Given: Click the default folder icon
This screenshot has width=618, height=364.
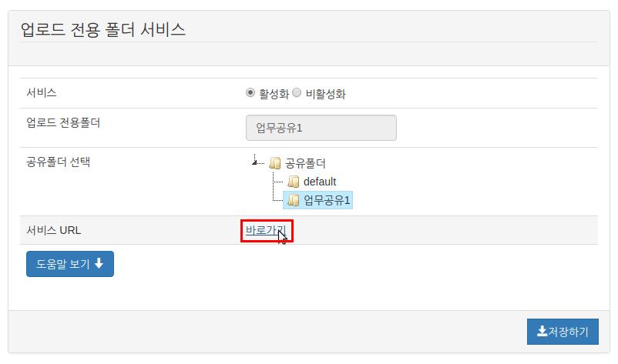Looking at the screenshot, I should 294,182.
